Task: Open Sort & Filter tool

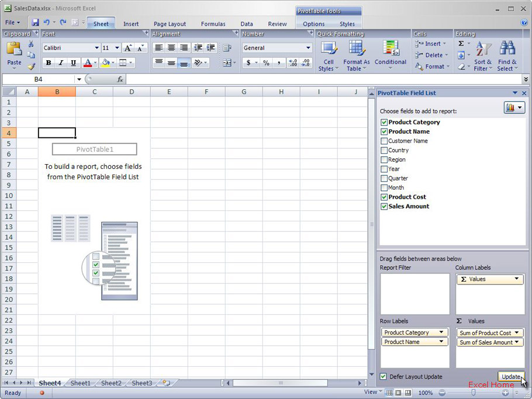Action: tap(483, 55)
